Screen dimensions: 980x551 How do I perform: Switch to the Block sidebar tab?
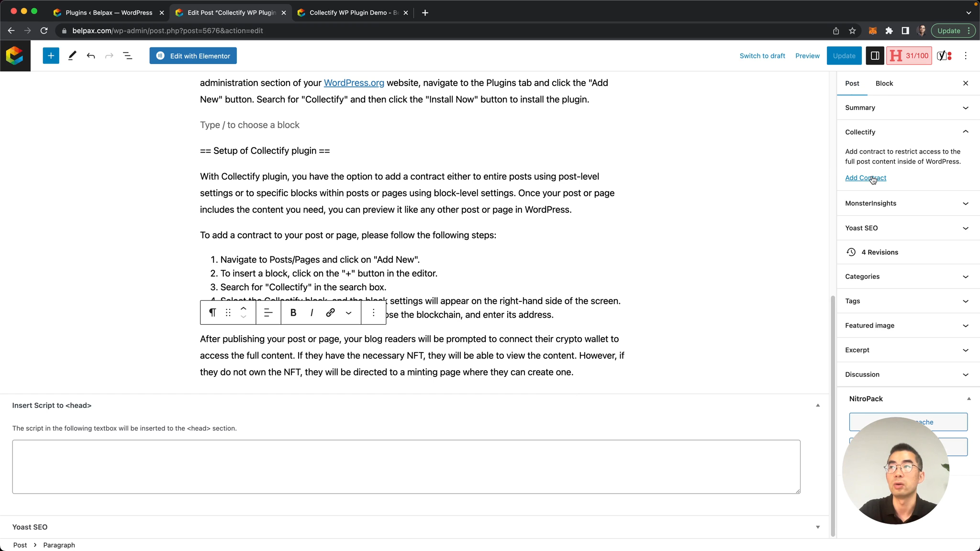click(x=884, y=83)
